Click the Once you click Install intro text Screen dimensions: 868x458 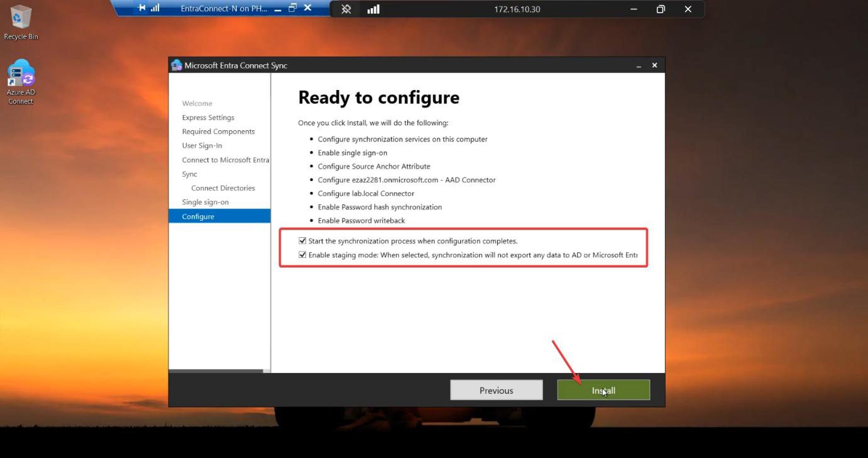373,123
